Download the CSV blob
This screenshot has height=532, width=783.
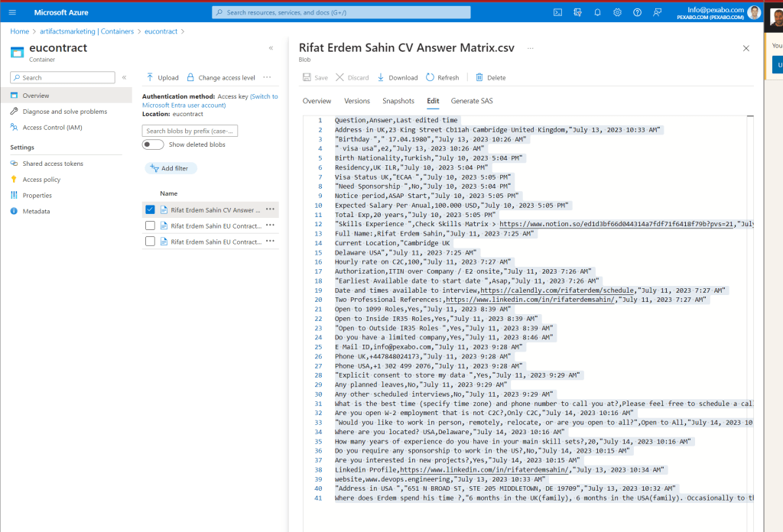[398, 77]
